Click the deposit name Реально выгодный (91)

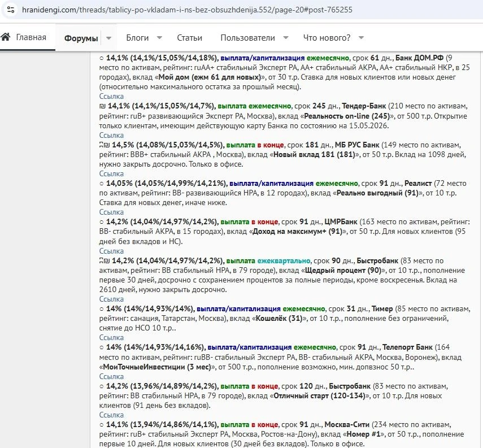click(x=377, y=193)
